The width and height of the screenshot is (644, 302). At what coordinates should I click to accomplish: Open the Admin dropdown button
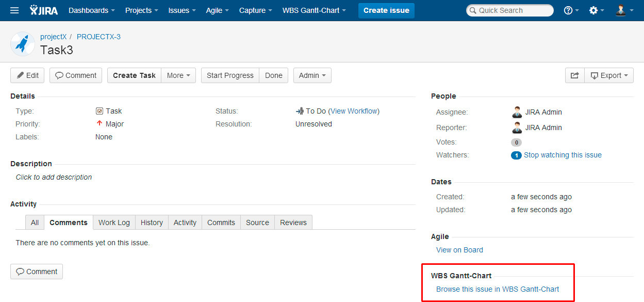tap(312, 75)
